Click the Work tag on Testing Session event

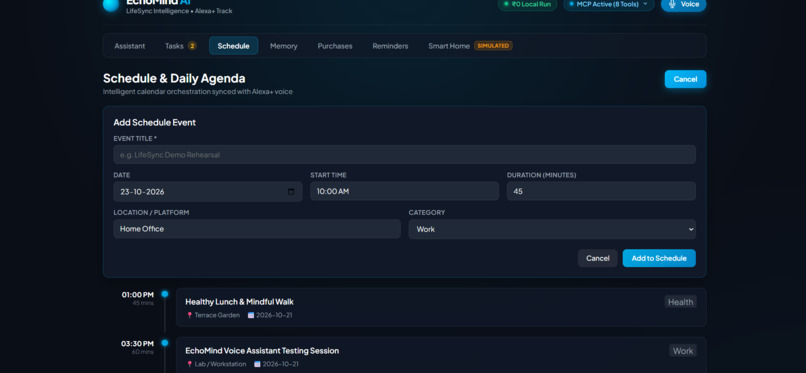(683, 351)
